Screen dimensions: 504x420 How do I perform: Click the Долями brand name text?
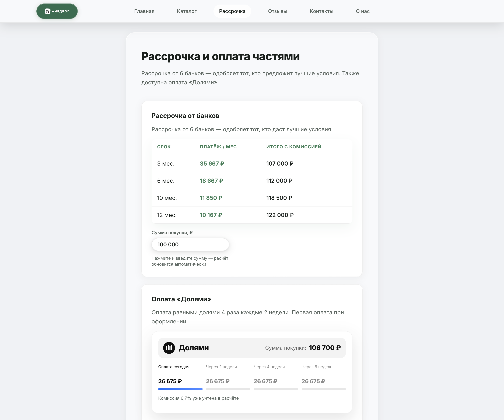click(x=194, y=348)
